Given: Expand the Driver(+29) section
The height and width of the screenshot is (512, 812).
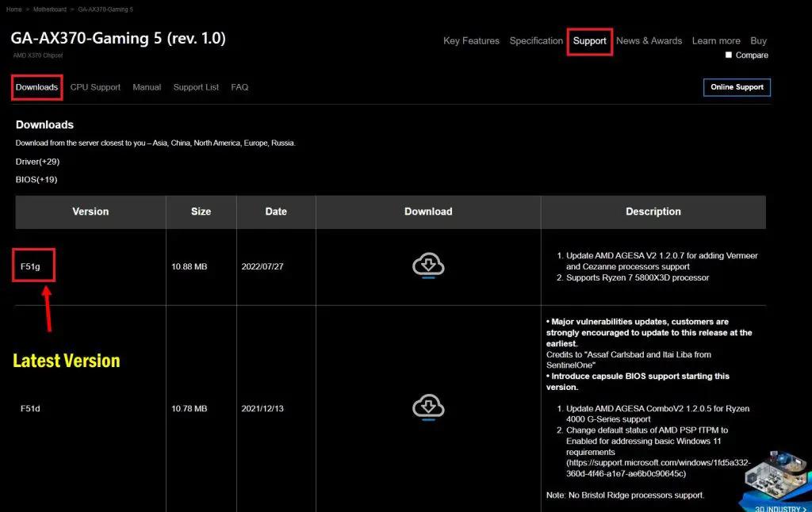Looking at the screenshot, I should tap(37, 162).
